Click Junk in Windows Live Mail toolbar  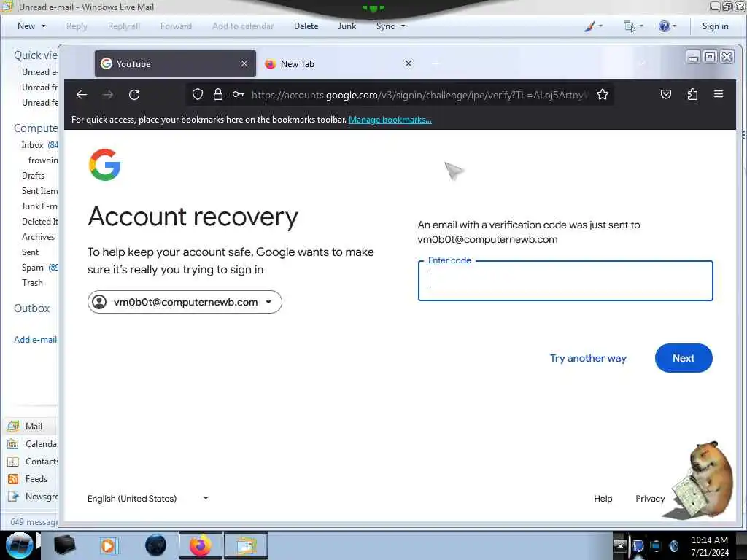click(x=347, y=26)
